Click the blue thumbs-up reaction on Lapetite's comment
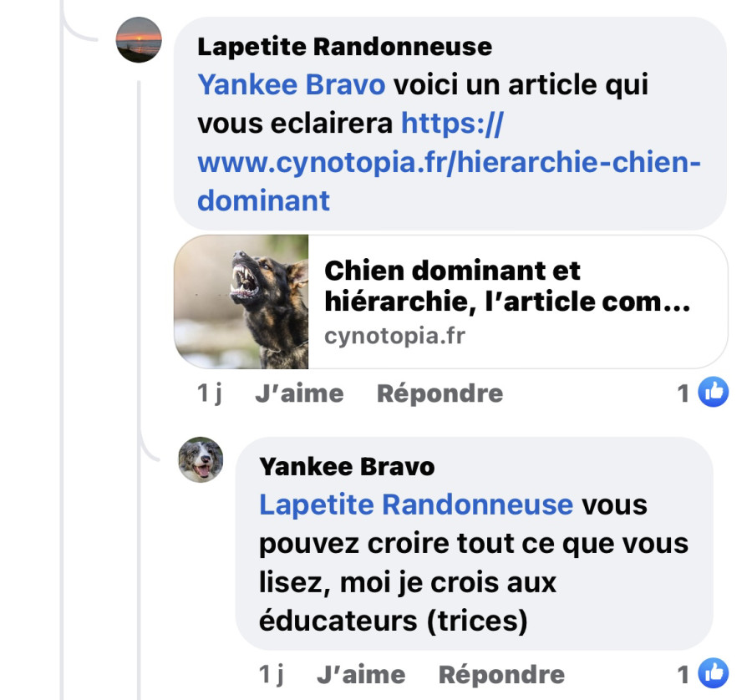The height and width of the screenshot is (700, 752). coord(714,393)
